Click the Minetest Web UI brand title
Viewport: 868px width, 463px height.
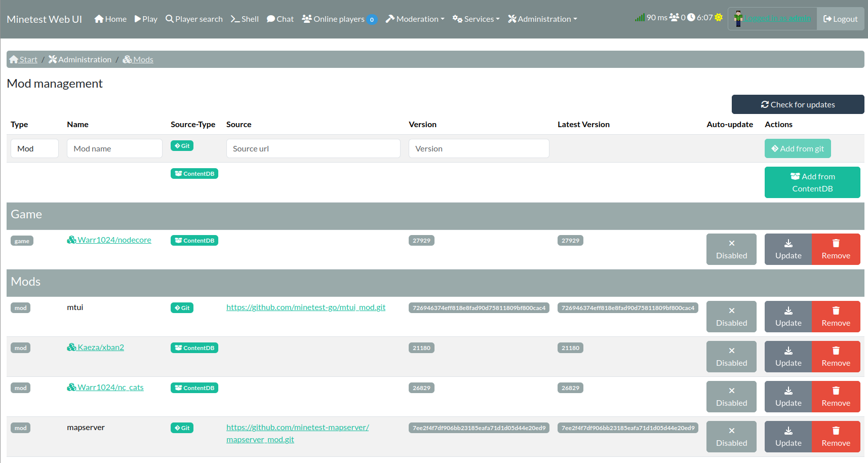tap(44, 19)
